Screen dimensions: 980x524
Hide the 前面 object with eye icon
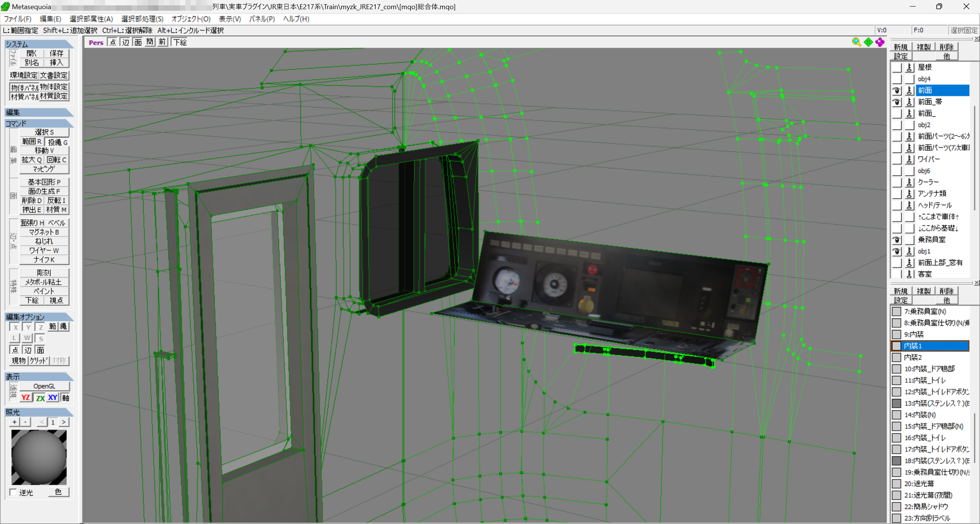click(x=897, y=90)
